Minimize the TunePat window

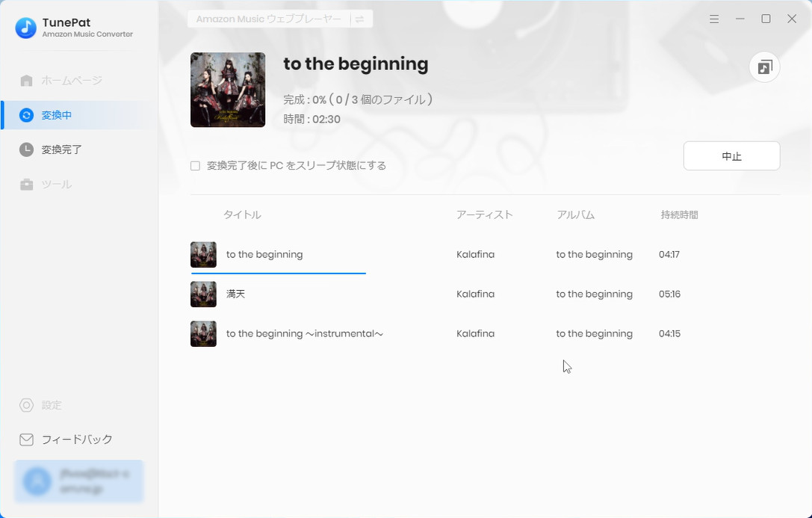740,19
